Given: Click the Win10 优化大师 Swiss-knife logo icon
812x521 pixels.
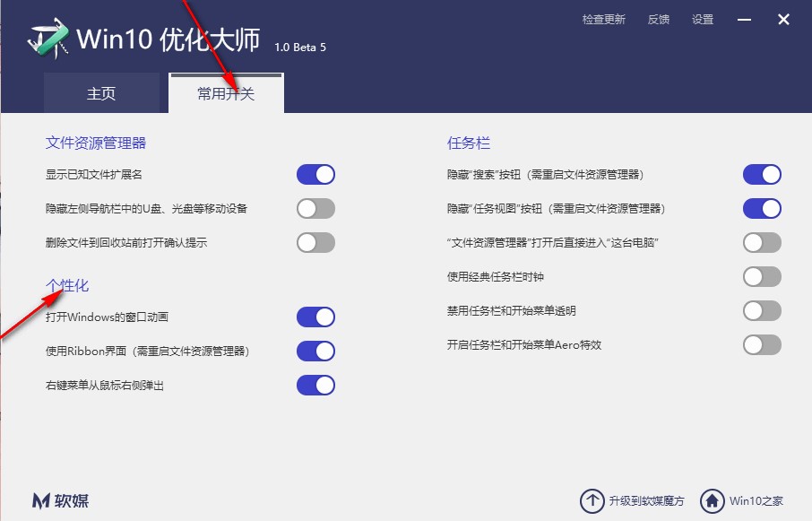Looking at the screenshot, I should [48, 39].
